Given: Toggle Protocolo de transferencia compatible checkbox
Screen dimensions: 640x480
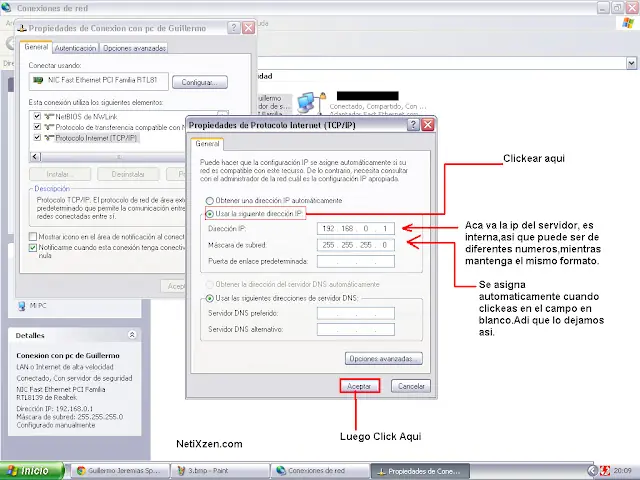Looking at the screenshot, I should click(x=37, y=127).
